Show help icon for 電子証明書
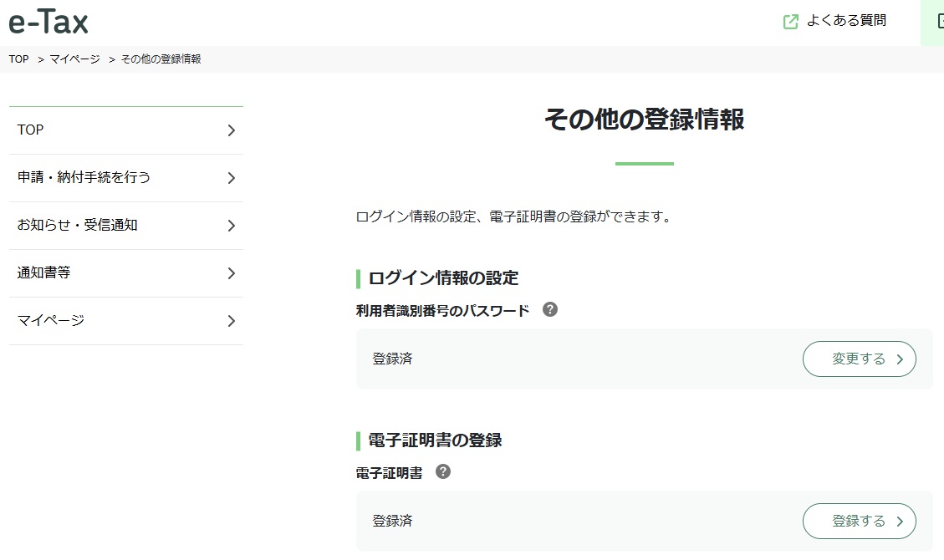 (x=442, y=471)
